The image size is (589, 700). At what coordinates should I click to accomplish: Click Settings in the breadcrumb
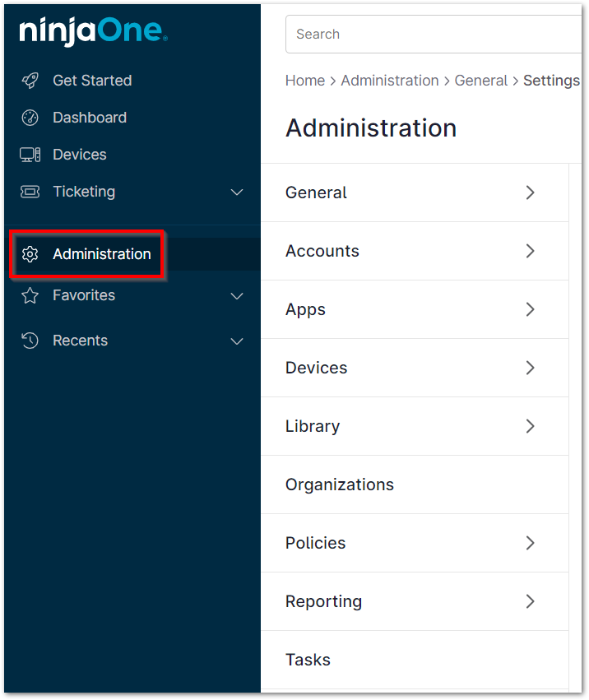pyautogui.click(x=551, y=81)
